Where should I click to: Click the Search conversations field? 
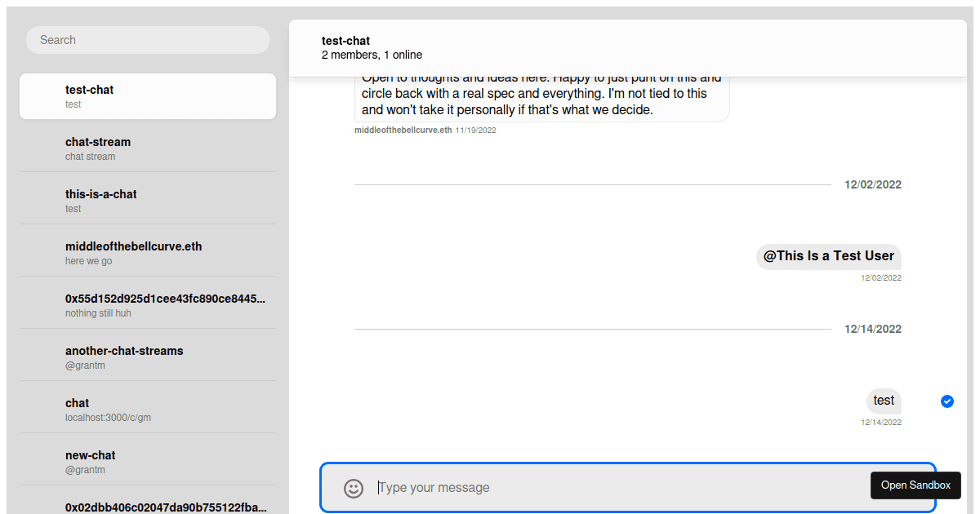pos(147,40)
